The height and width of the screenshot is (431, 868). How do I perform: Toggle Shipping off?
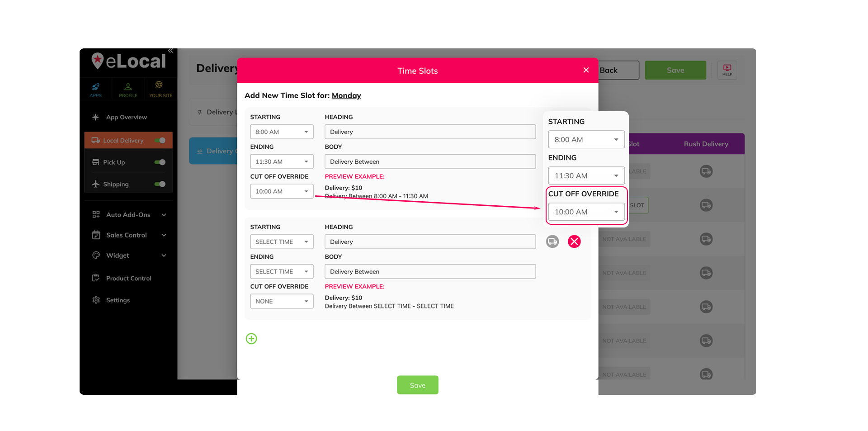pyautogui.click(x=160, y=184)
